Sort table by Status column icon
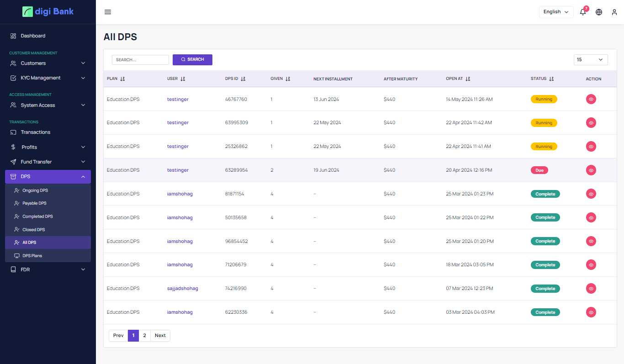 (551, 79)
